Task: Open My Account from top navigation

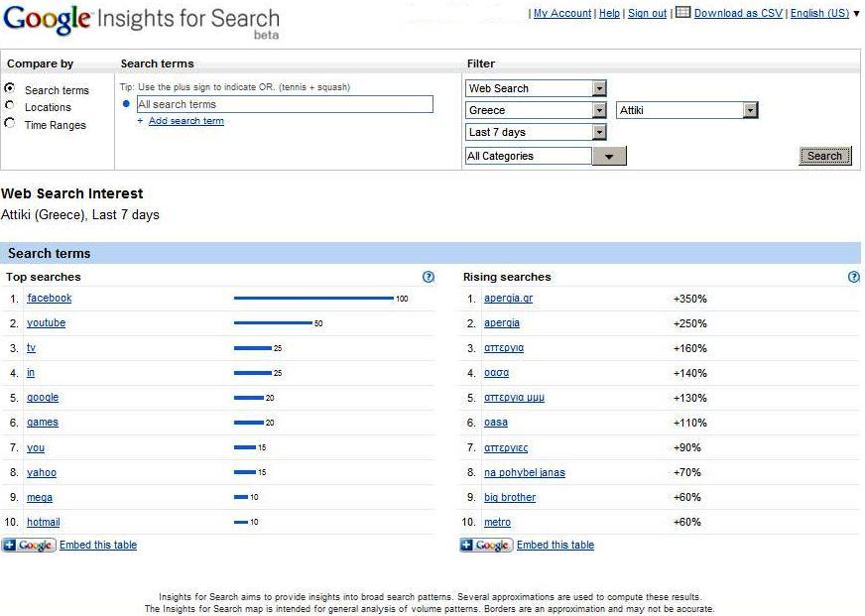Action: [561, 14]
